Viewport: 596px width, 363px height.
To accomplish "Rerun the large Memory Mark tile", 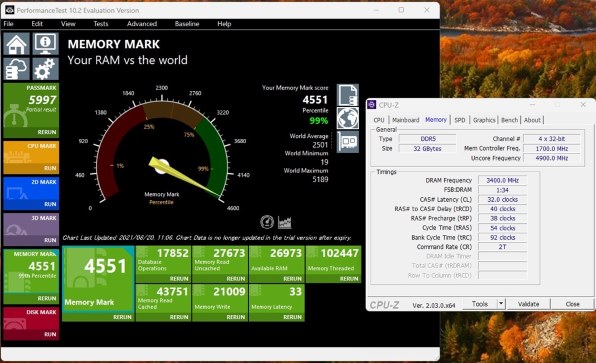I will click(x=122, y=317).
